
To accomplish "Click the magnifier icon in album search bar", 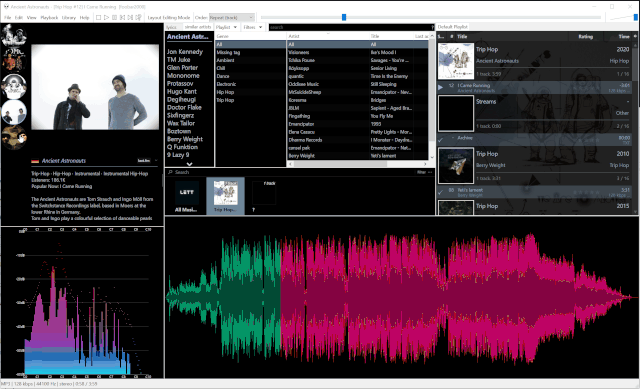I will pyautogui.click(x=170, y=172).
